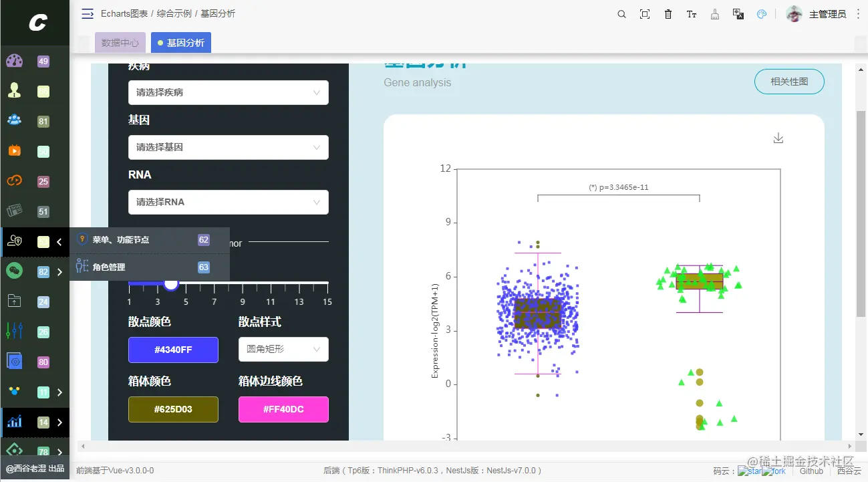The width and height of the screenshot is (868, 482).
Task: Expand the item 78 right chevron
Action: (x=59, y=452)
